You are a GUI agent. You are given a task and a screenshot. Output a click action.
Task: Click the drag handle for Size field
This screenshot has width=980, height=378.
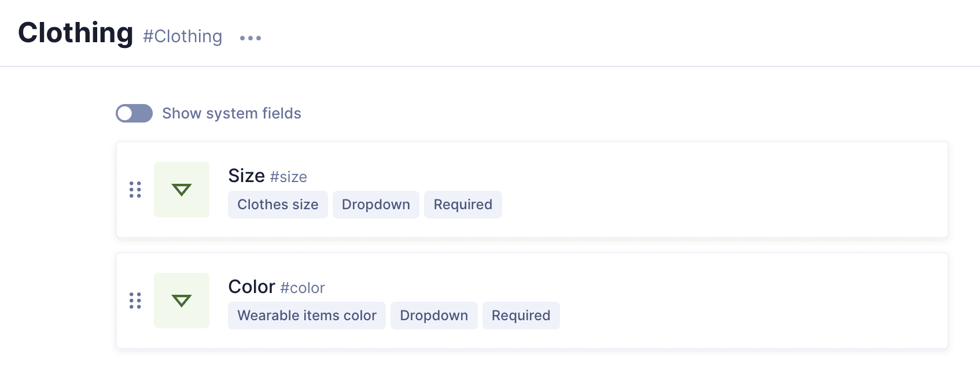pyautogui.click(x=135, y=190)
